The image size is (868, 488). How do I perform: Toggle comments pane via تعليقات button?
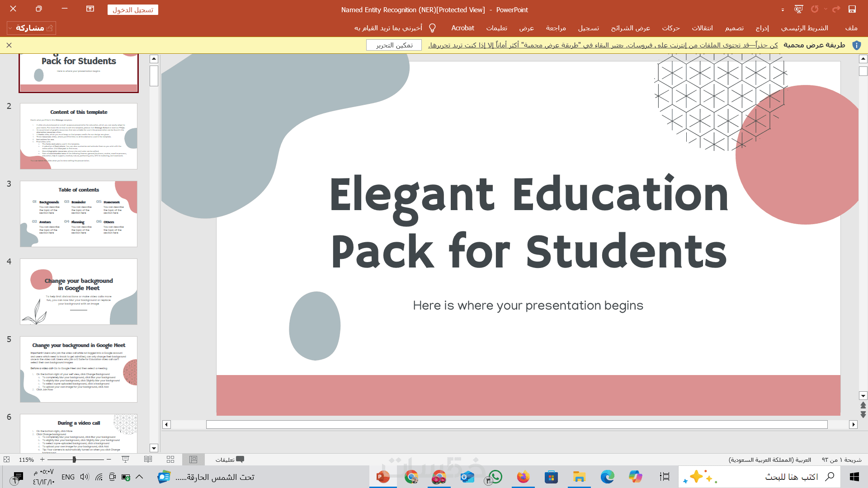point(230,460)
